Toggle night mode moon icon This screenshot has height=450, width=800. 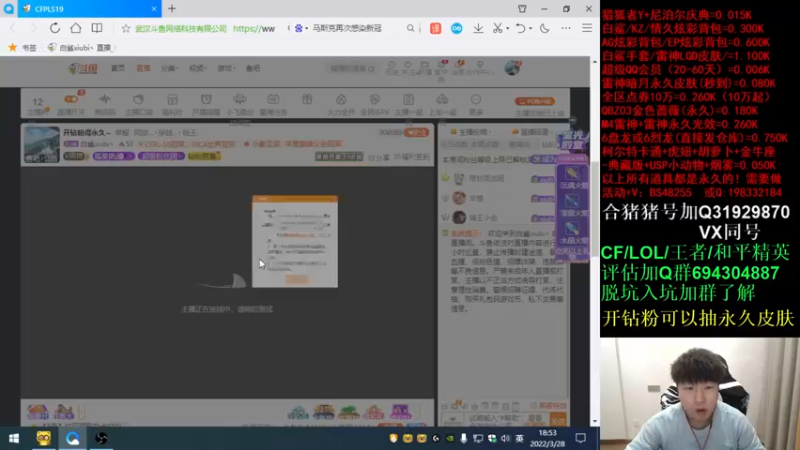tap(544, 29)
